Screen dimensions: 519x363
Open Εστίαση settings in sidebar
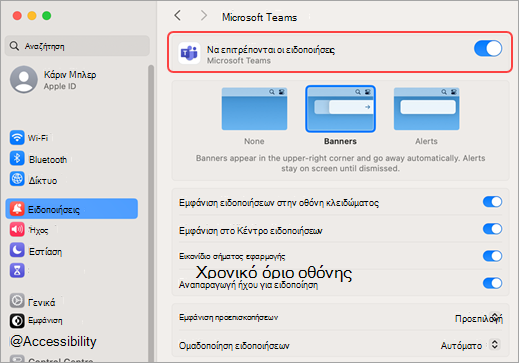point(72,251)
